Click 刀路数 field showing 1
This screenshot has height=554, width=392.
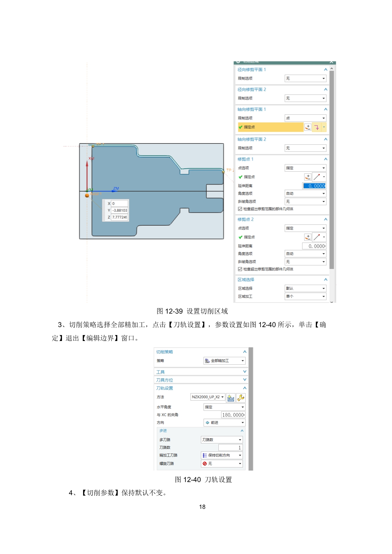click(230, 447)
